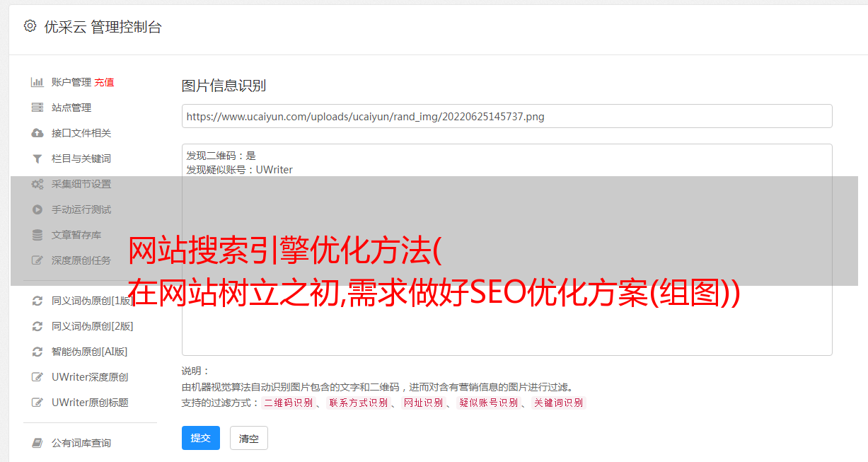Click the cloud upload icon for 接口文件相关
The height and width of the screenshot is (462, 868).
[x=37, y=133]
